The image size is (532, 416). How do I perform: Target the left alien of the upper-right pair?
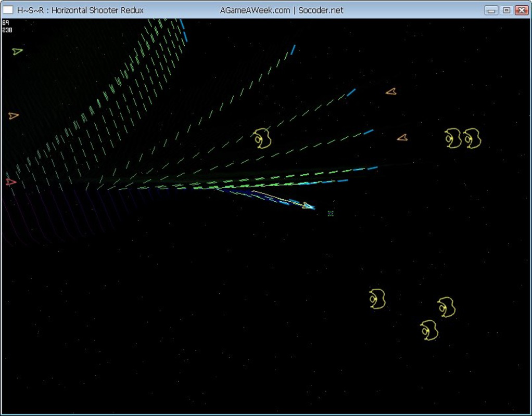coord(453,138)
